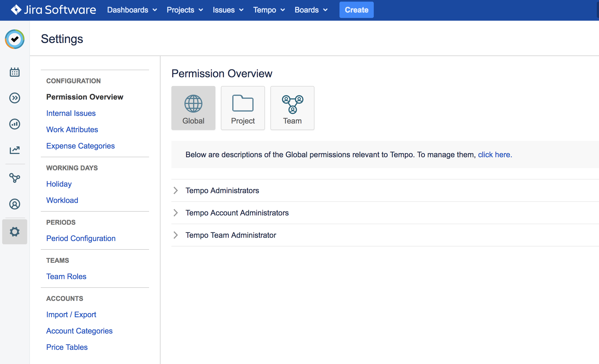Click the Create button
599x364 pixels.
pyautogui.click(x=356, y=10)
